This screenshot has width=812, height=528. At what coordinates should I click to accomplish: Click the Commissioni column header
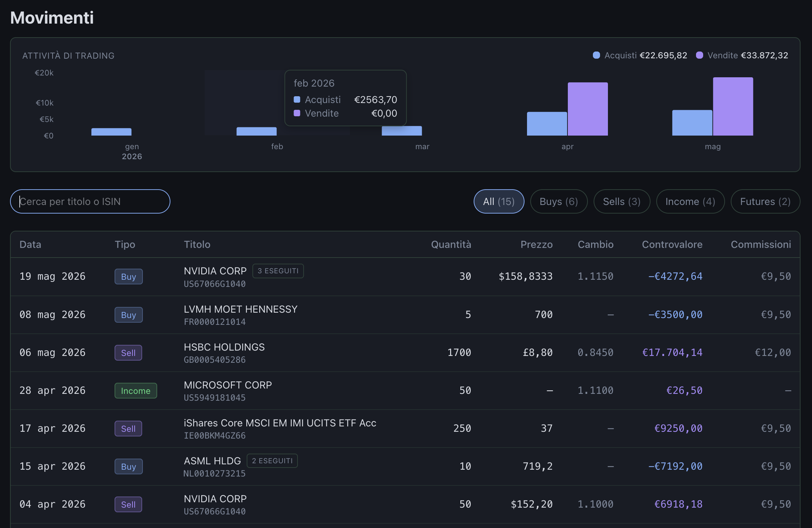click(761, 244)
